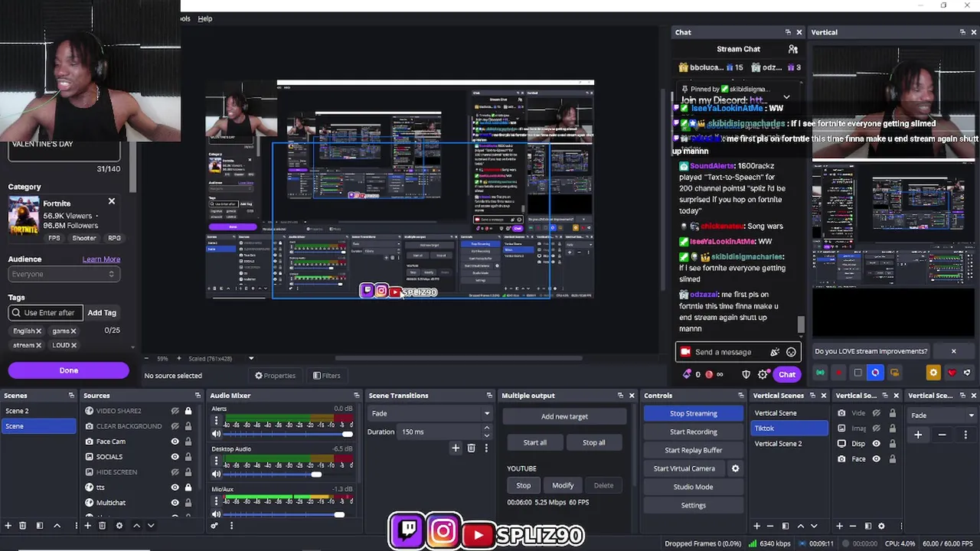Expand the pinned Discord message chevron
The image size is (980, 551).
(786, 97)
